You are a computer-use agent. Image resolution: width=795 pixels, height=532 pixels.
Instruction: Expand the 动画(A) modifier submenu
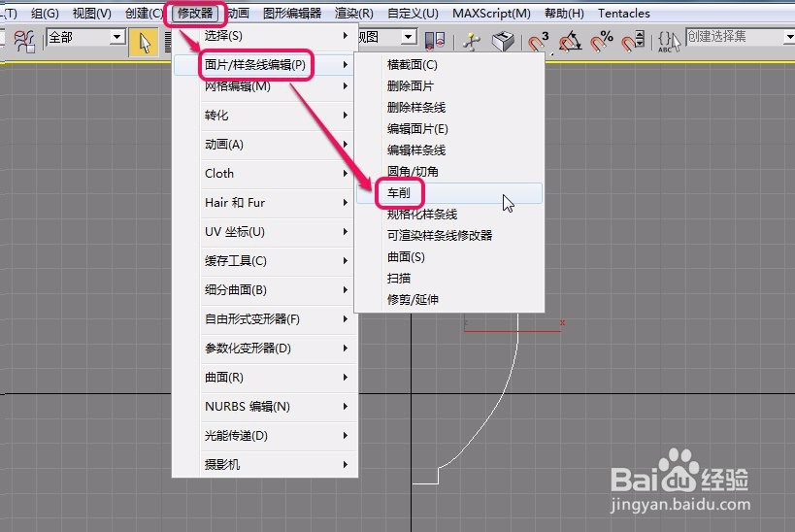266,145
